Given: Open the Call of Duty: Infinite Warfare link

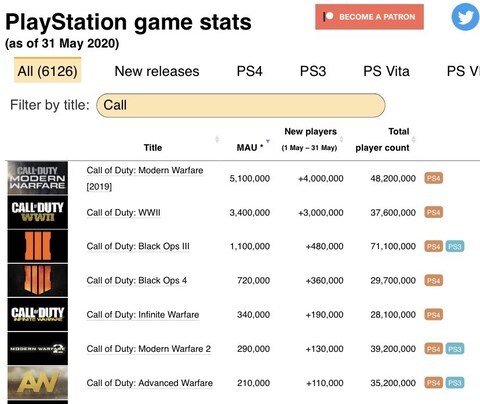Looking at the screenshot, I should click(x=143, y=315).
